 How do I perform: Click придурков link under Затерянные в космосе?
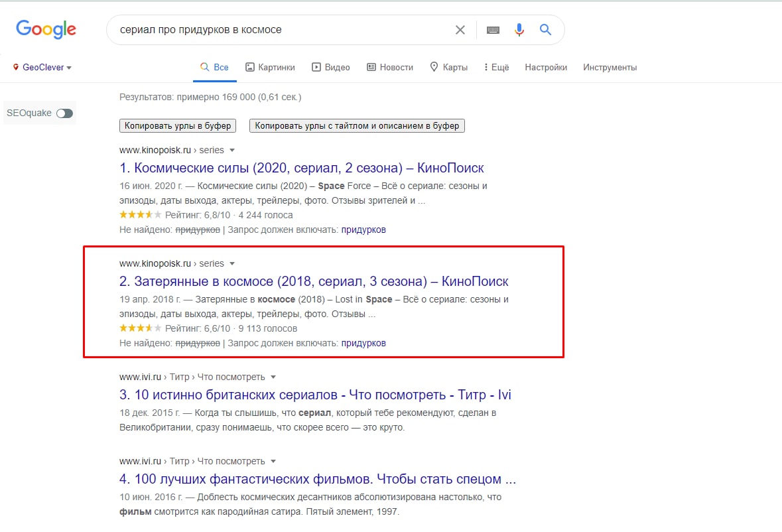pos(363,344)
